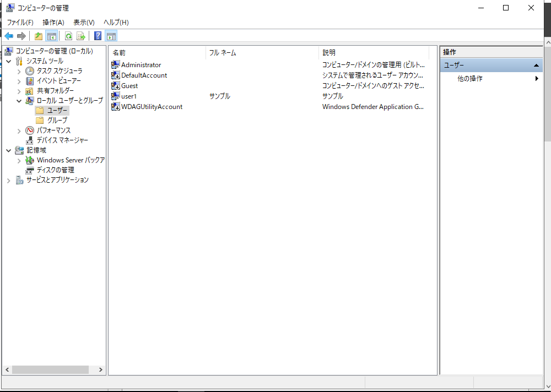This screenshot has height=392, width=551.
Task: Click the システム ツール tools icon
Action: click(19, 61)
